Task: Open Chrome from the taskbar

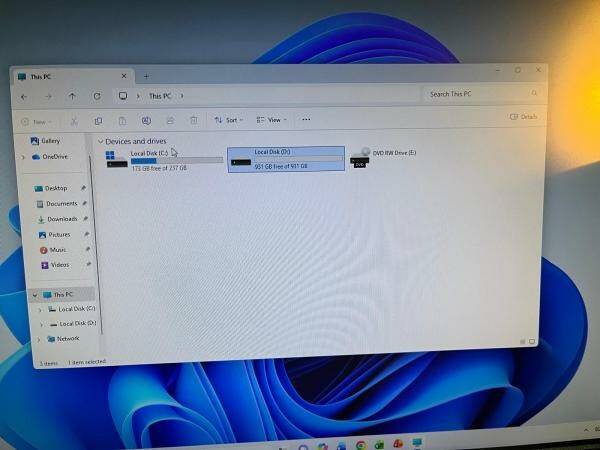Action: 360,445
